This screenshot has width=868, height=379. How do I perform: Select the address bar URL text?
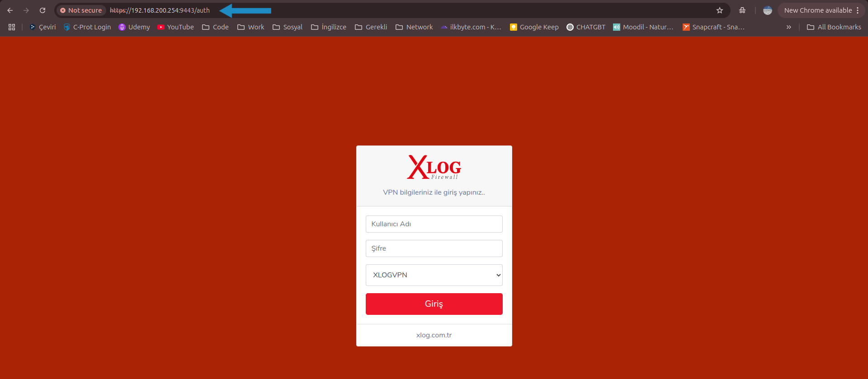(160, 10)
